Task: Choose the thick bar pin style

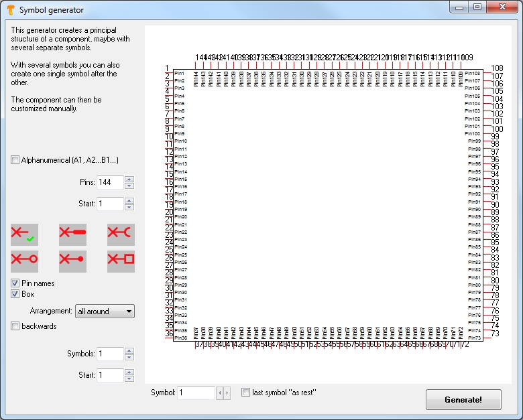Action: point(72,234)
